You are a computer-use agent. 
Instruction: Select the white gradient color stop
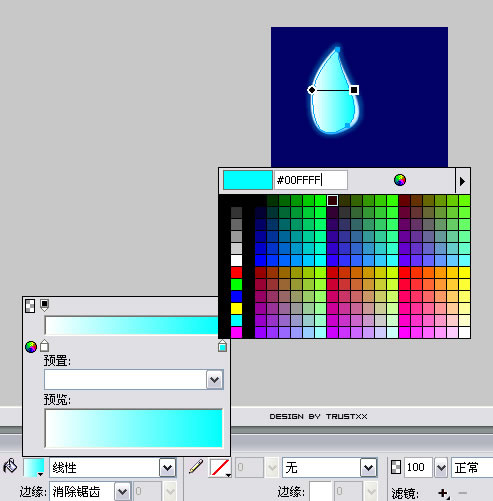(44, 346)
